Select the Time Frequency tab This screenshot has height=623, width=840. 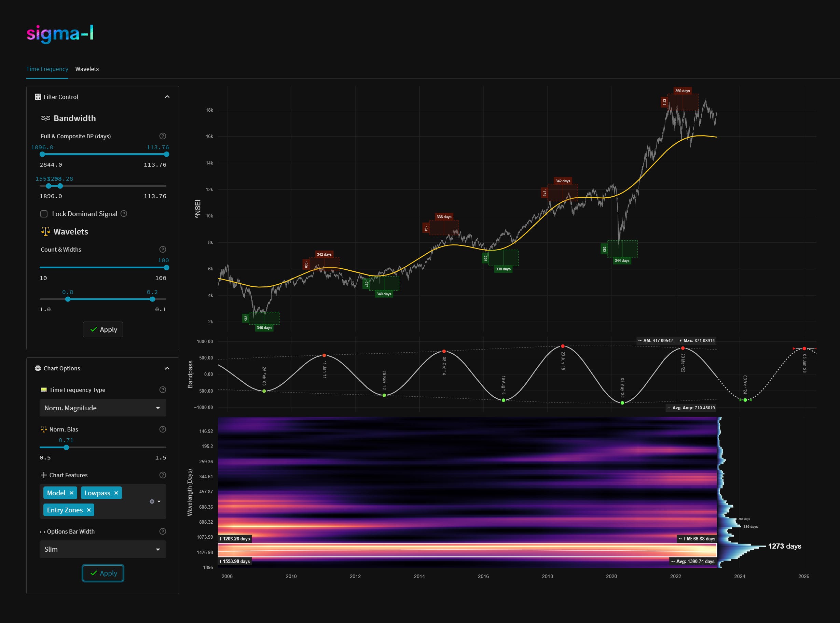coord(47,69)
